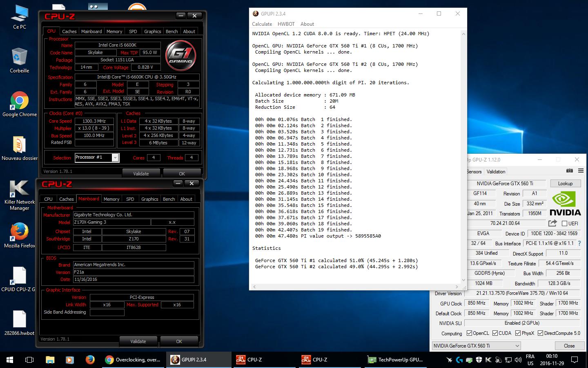The height and width of the screenshot is (368, 588).
Task: Click the Bus Interface question mark in GPU-Z
Action: coord(579,243)
